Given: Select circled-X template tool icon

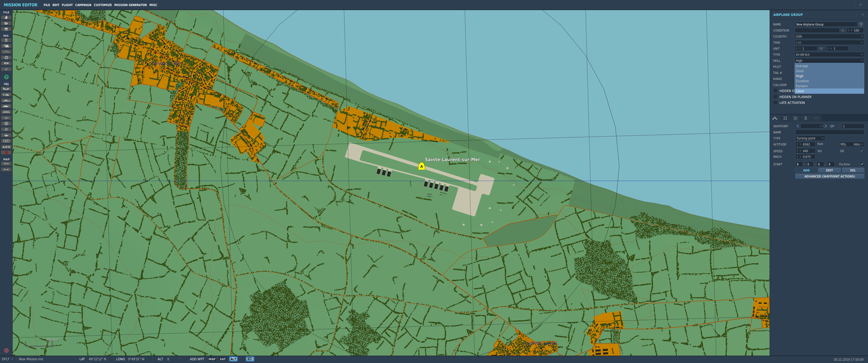Looking at the screenshot, I should [x=6, y=129].
